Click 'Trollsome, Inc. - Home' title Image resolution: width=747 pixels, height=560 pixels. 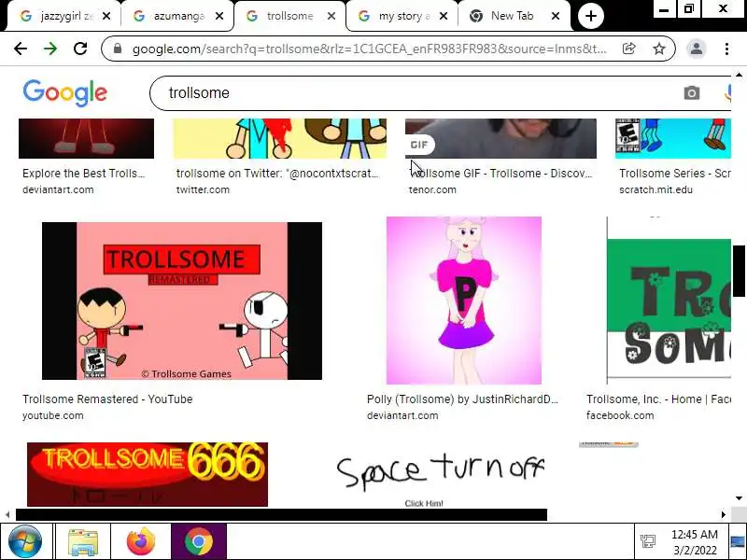tap(658, 399)
